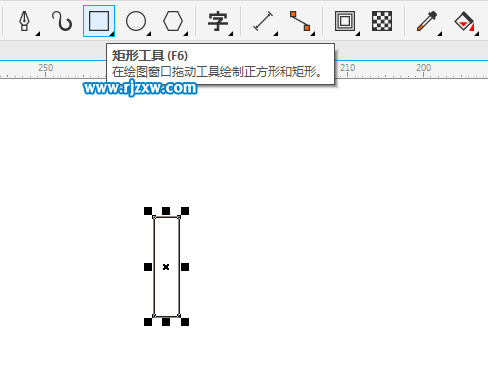Click ruler mark labeled 250

click(45, 68)
